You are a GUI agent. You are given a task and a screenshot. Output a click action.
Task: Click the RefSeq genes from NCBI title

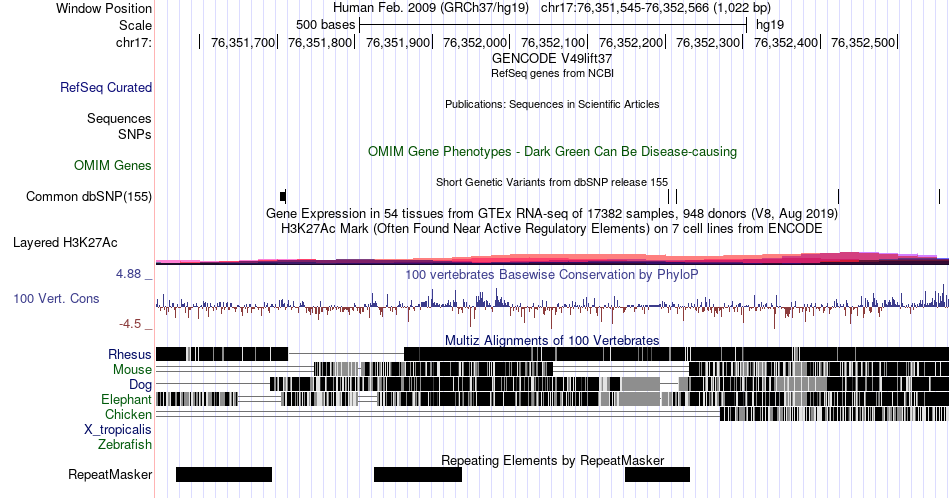(552, 73)
